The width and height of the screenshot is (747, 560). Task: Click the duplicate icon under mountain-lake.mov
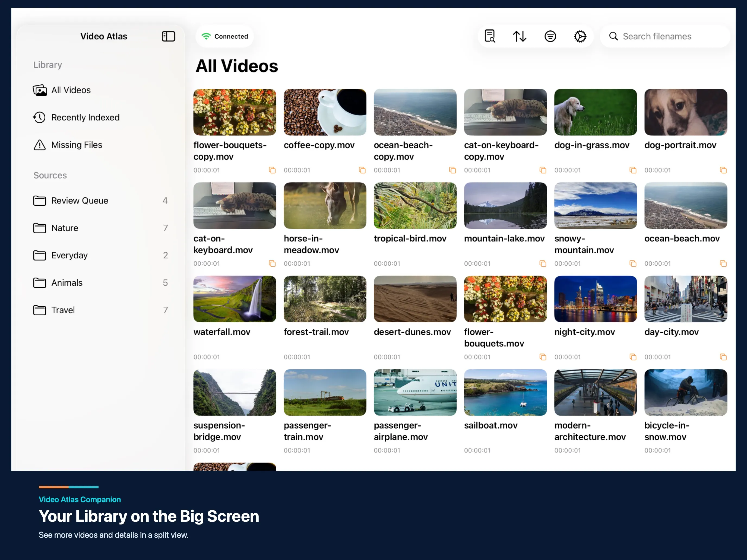pos(543,264)
